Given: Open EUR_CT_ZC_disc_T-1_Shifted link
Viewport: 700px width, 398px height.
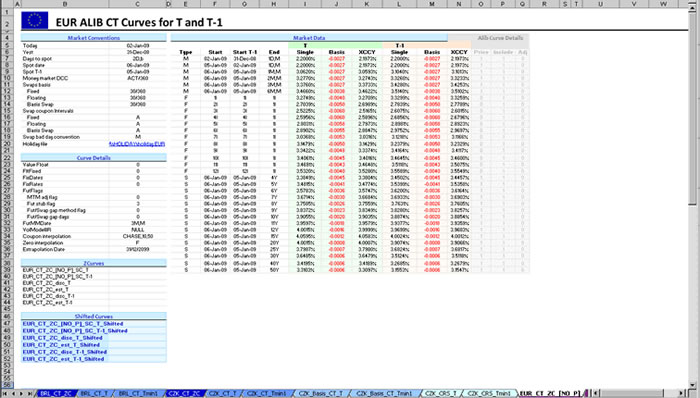Looking at the screenshot, I should pos(65,352).
